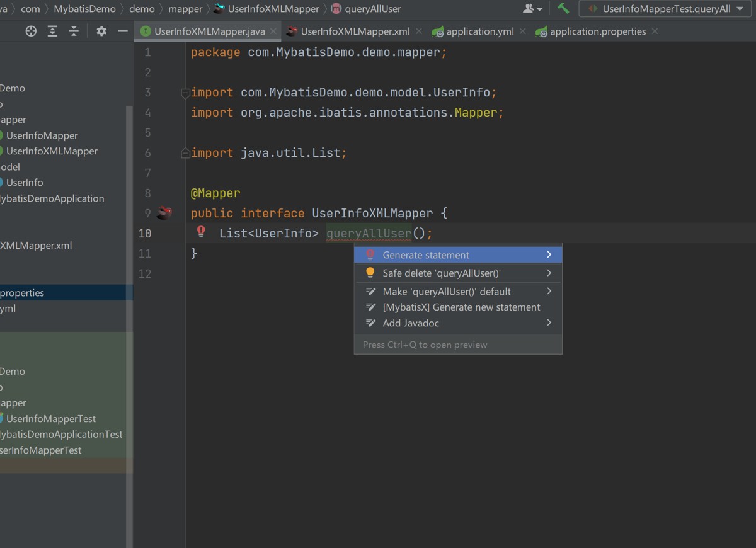Open project panel settings gear
The image size is (756, 548).
[101, 31]
